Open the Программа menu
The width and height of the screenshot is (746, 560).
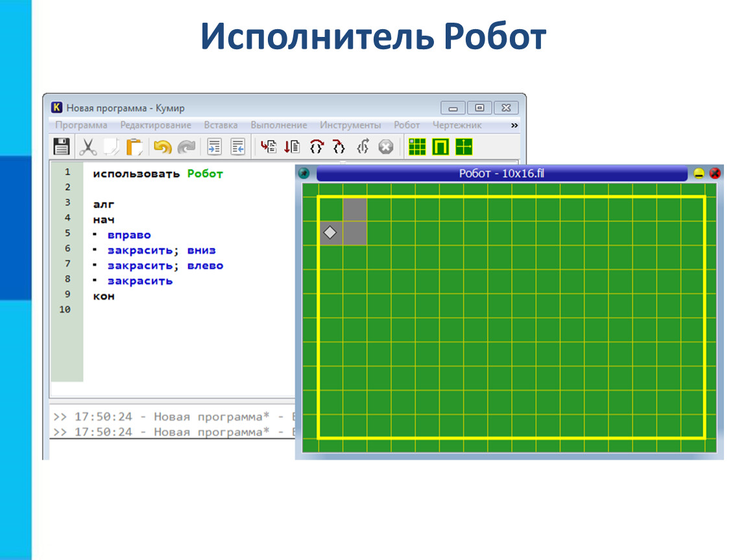(81, 125)
